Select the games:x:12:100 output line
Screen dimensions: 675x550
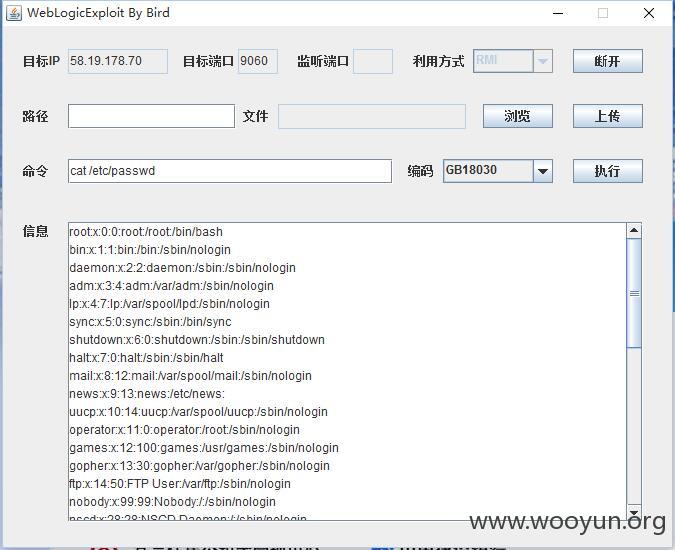204,448
